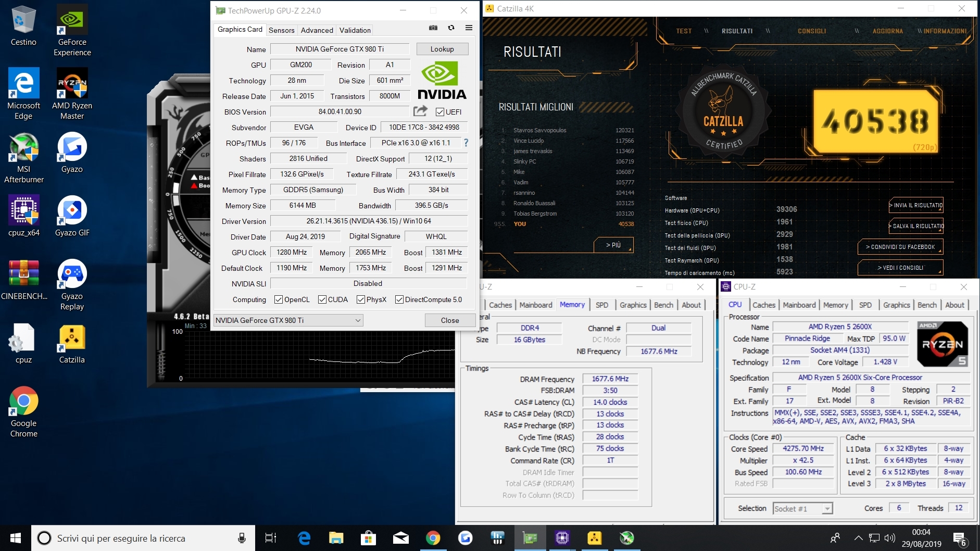Take a GPU-Z screenshot with the camera icon
The height and width of the screenshot is (551, 980).
click(x=433, y=28)
